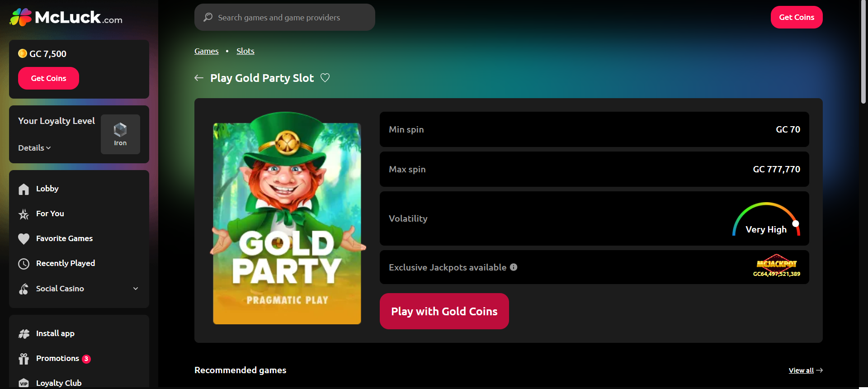Click the top-right Get Coins button
Screen dimensions: 868x389
click(x=797, y=17)
